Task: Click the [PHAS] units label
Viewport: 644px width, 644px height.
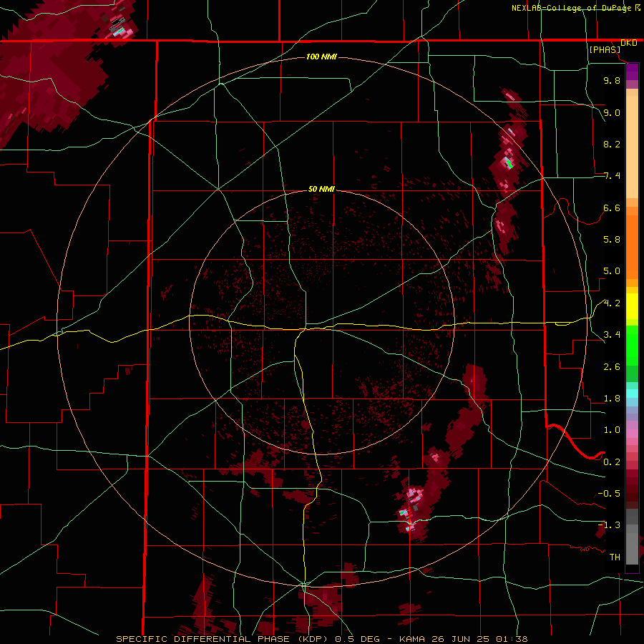Action: (605, 49)
